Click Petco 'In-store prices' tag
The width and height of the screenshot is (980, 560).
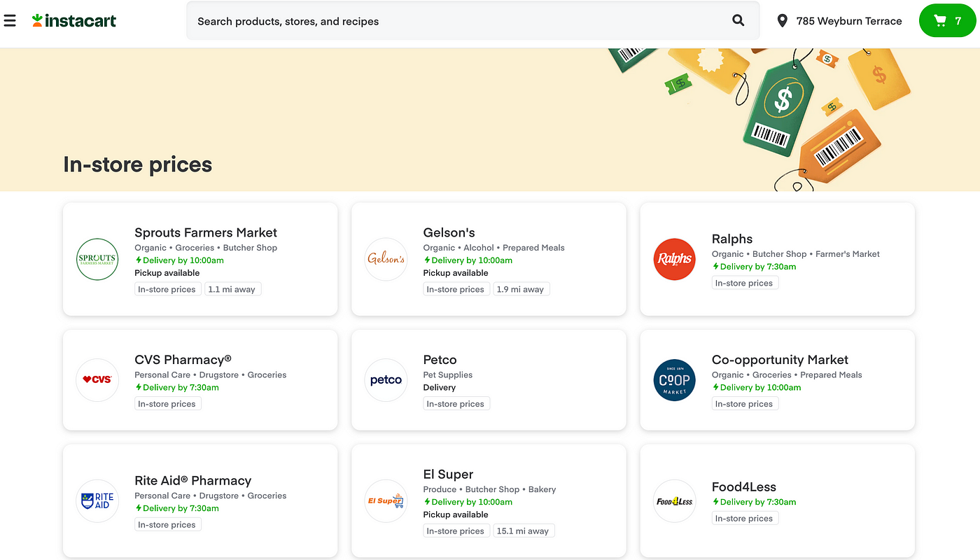point(456,404)
